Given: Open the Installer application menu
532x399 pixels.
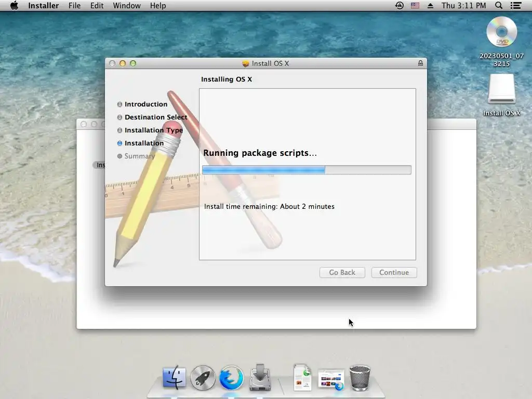Looking at the screenshot, I should (44, 5).
